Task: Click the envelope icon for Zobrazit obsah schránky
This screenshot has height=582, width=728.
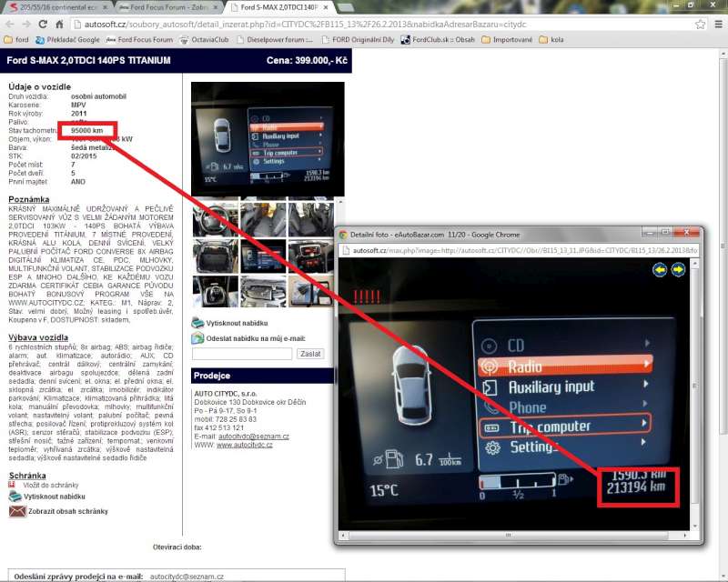Action: point(15,511)
